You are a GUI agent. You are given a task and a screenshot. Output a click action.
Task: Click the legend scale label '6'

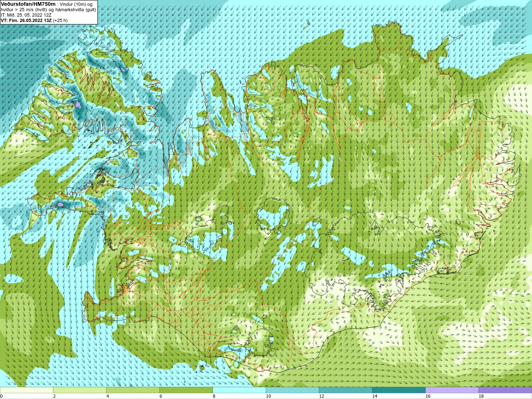pos(161,396)
